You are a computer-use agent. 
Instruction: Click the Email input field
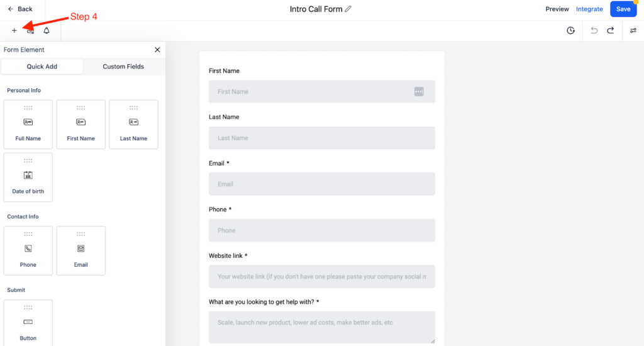[x=321, y=184]
